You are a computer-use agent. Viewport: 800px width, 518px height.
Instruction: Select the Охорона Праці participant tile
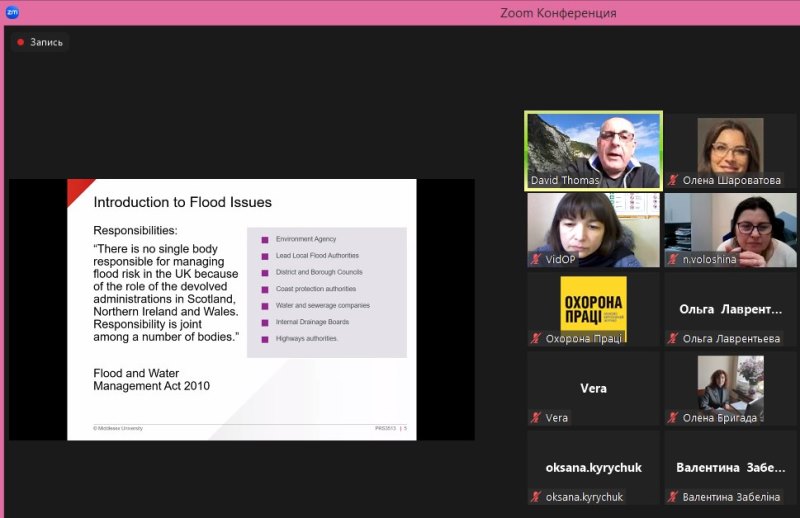(x=593, y=309)
